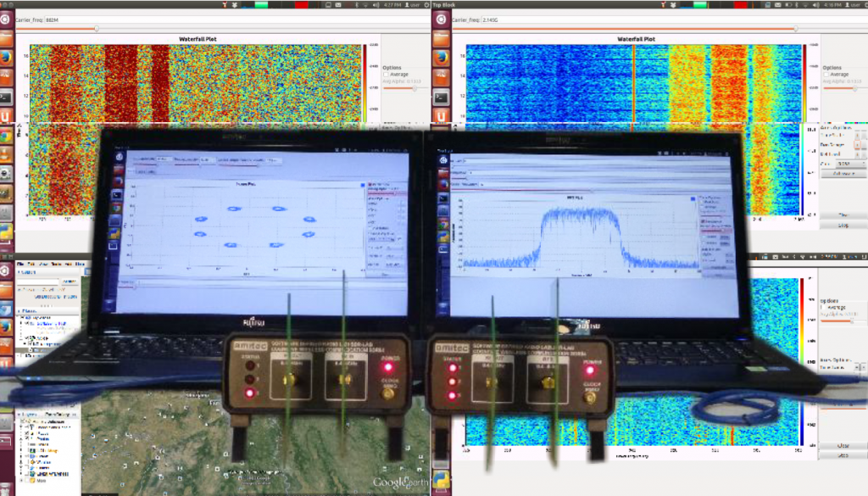This screenshot has height=496, width=868.
Task: Click the Carrier_freq field showing 2.145G
Action: pyautogui.click(x=674, y=20)
